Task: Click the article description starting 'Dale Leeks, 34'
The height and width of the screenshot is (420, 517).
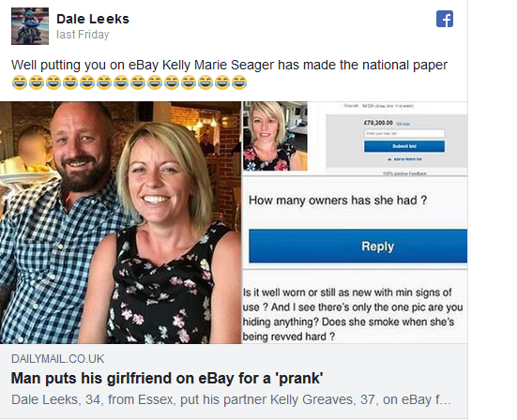Action: [231, 399]
